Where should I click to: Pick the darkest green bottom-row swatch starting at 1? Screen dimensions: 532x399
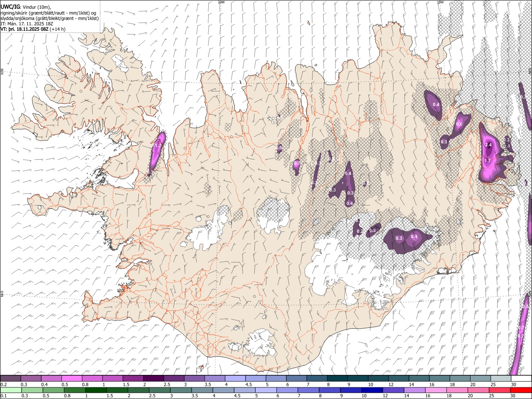coord(96,390)
